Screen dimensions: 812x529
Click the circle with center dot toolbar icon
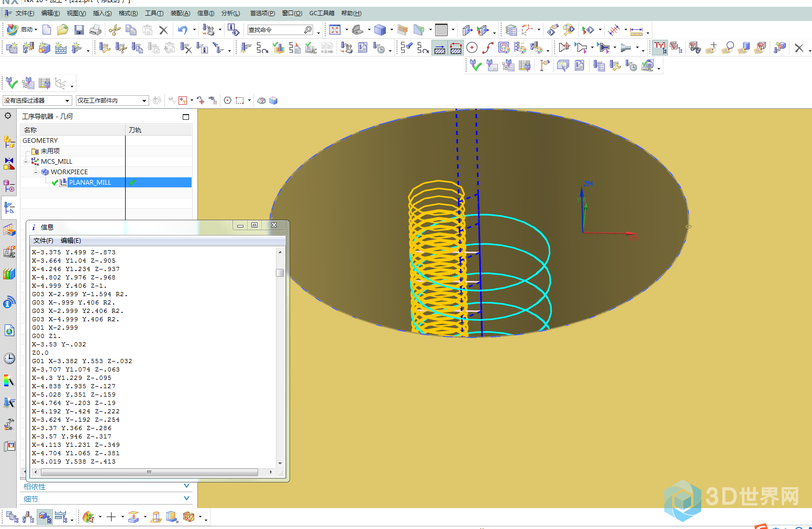(x=472, y=48)
